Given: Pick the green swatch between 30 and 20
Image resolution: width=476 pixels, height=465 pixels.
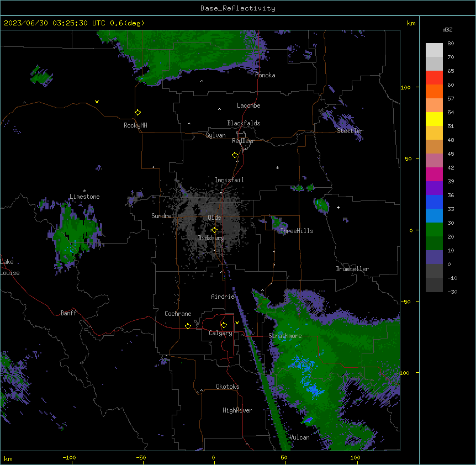Looking at the screenshot, I should click(x=434, y=230).
